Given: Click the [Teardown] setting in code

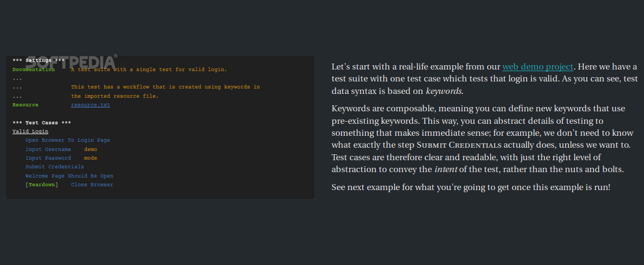Looking at the screenshot, I should coord(42,185).
